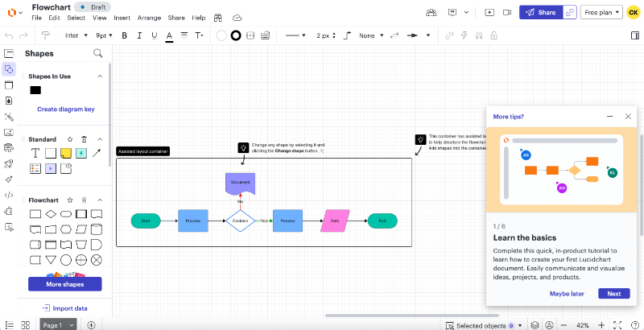Start presentation mode play icon

pos(489,12)
